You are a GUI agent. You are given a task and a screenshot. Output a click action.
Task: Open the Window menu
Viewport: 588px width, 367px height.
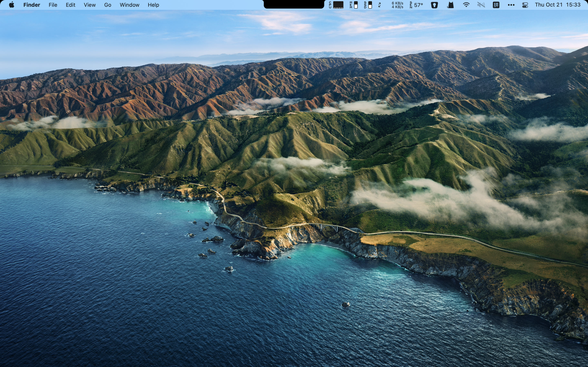(x=129, y=5)
